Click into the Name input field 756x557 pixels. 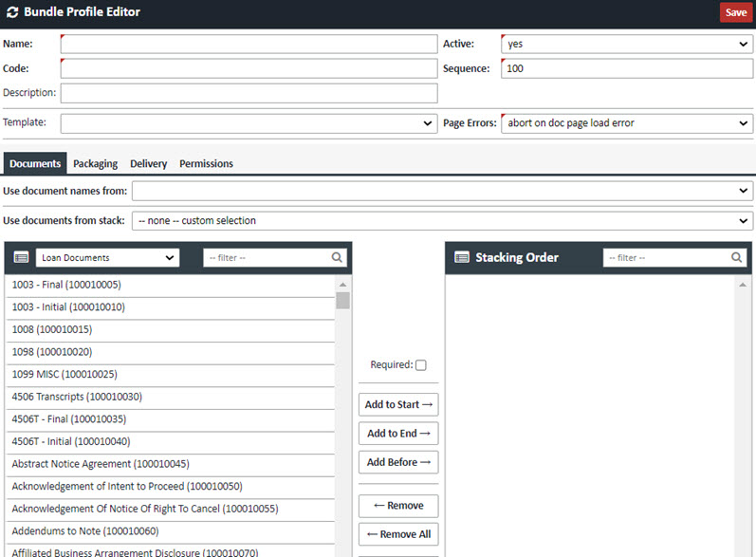[x=249, y=44]
